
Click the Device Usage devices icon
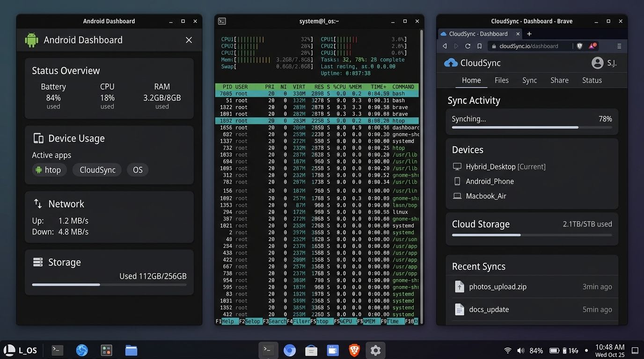coord(38,138)
